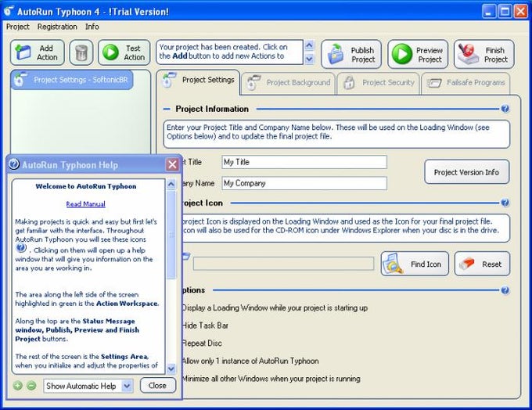Screen dimensions: 532x410
Task: Switch to Project Security tab
Action: pyautogui.click(x=379, y=83)
